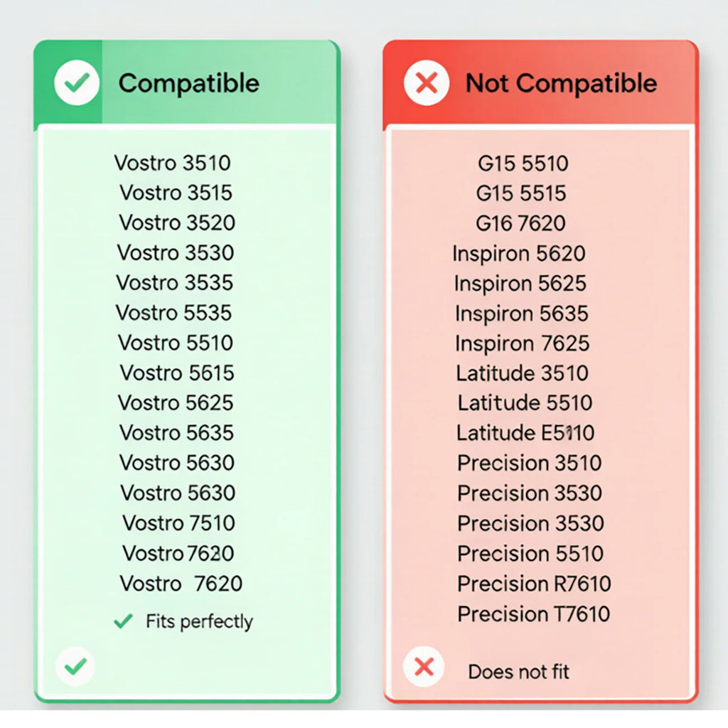Select the Inspiron 7625 model
The width and height of the screenshot is (728, 728).
[x=522, y=344]
